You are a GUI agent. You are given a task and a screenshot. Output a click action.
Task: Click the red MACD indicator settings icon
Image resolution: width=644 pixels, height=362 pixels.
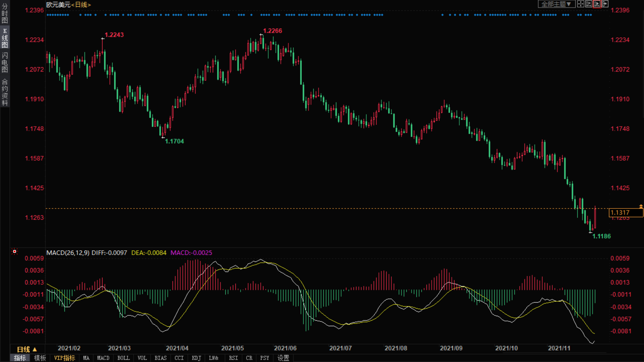coord(14,252)
